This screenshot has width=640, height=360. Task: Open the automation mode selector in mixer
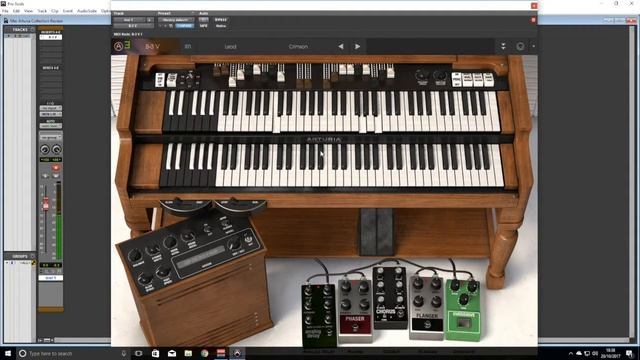[x=51, y=126]
